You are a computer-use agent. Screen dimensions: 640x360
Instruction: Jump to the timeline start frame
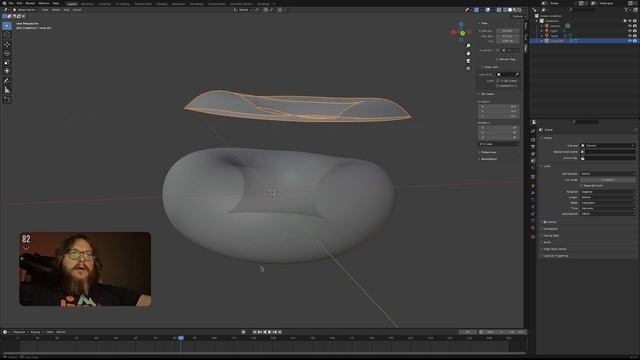click(x=255, y=332)
